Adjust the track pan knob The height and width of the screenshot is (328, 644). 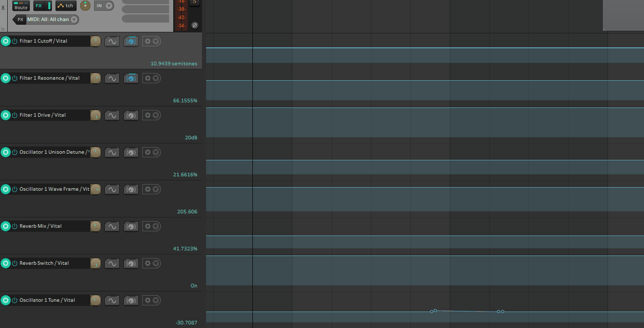tap(85, 6)
